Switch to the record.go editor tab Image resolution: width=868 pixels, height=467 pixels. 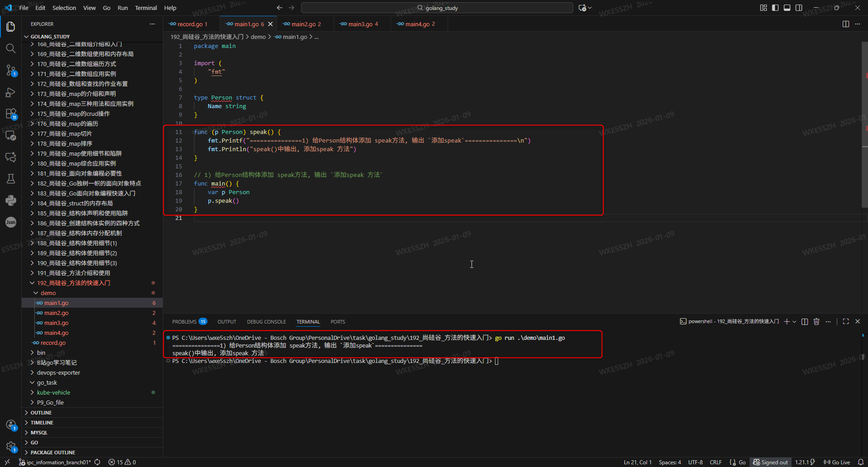click(191, 24)
